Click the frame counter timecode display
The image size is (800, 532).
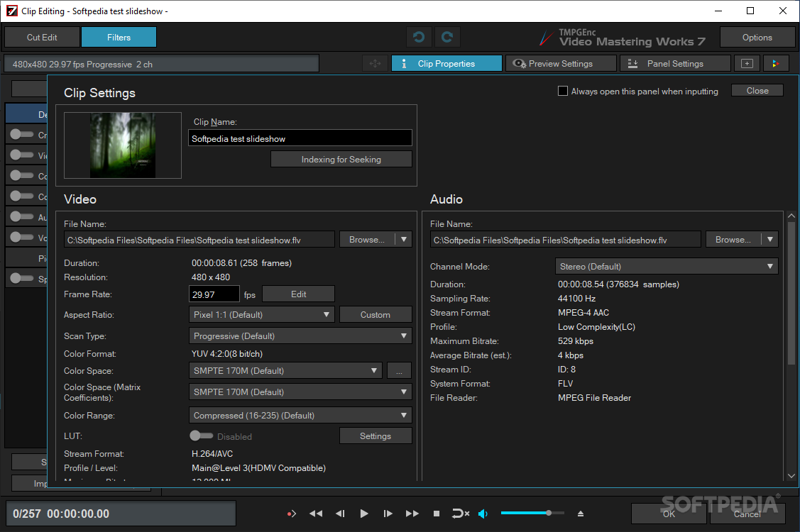tap(121, 514)
